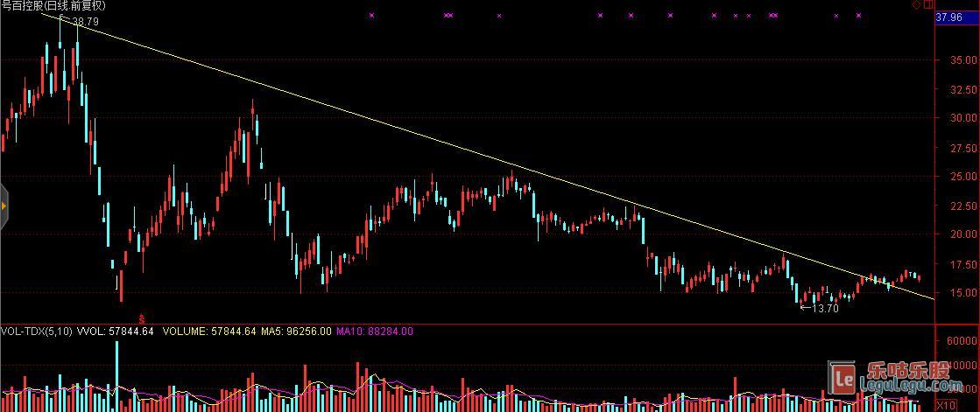Click the Le logo icon in the watermark
Image resolution: width=980 pixels, height=412 pixels.
tap(844, 379)
